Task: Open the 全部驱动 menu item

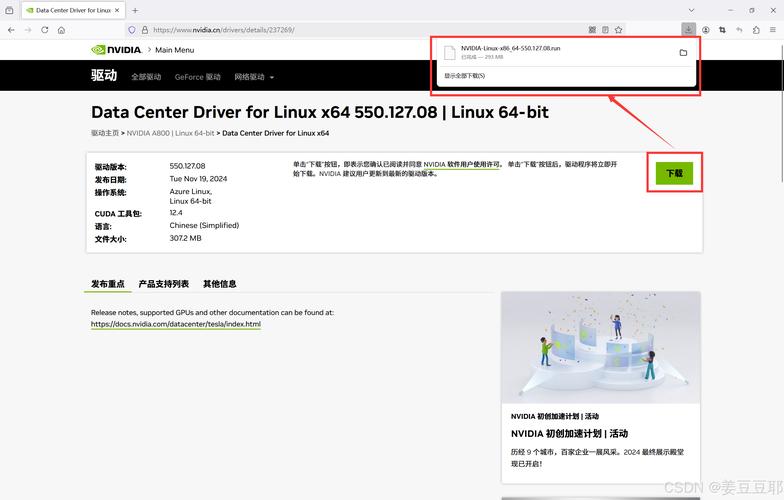Action: 146,77
